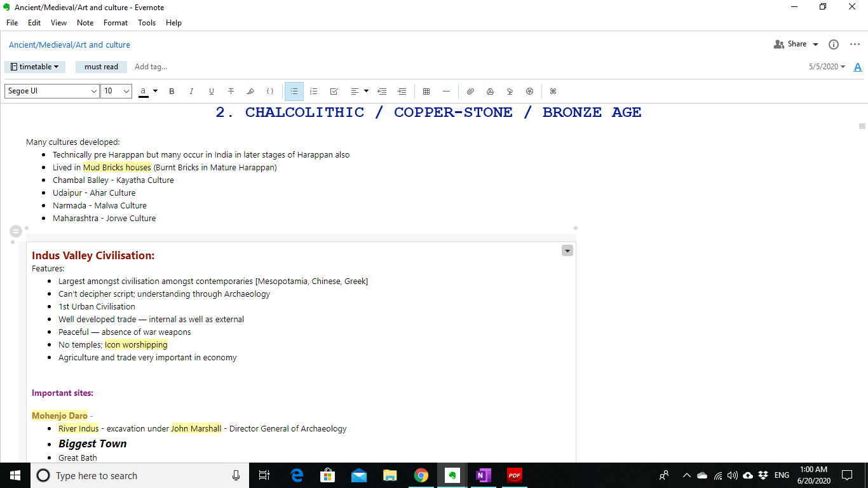Click the Share button

[x=790, y=44]
